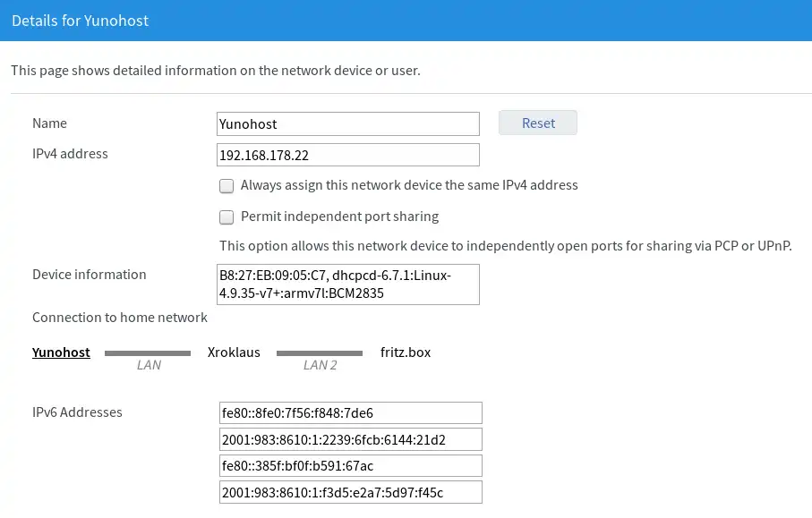The width and height of the screenshot is (812, 518).
Task: Click the LAN connection line after Yunohost
Action: tap(148, 353)
